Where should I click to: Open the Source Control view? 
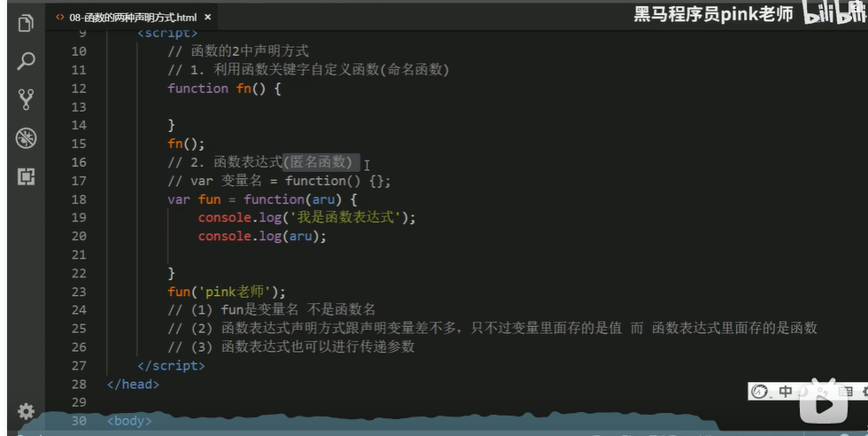pyautogui.click(x=26, y=99)
